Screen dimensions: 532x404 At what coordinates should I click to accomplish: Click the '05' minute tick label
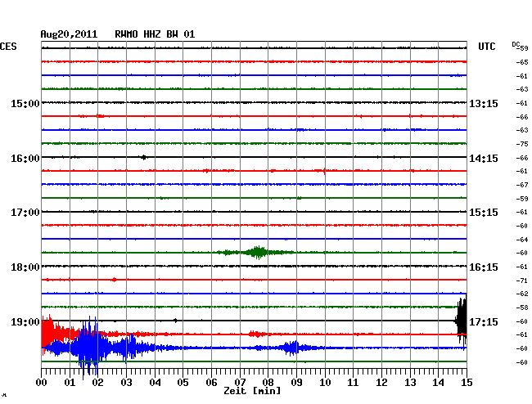click(183, 382)
